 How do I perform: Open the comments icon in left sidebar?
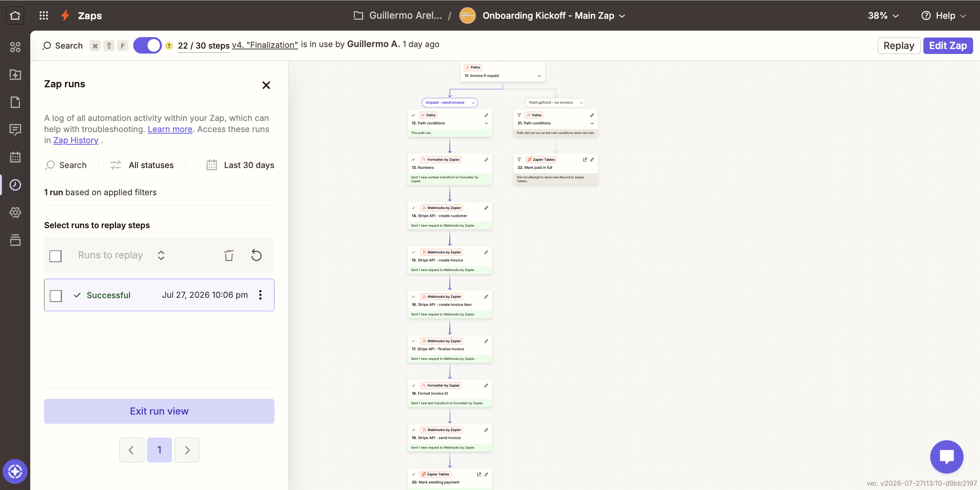pos(15,130)
